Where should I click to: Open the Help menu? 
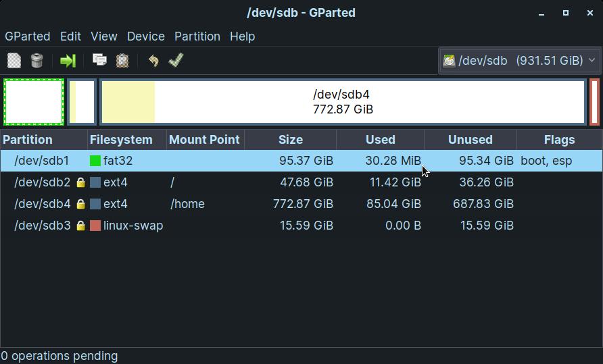pos(242,36)
